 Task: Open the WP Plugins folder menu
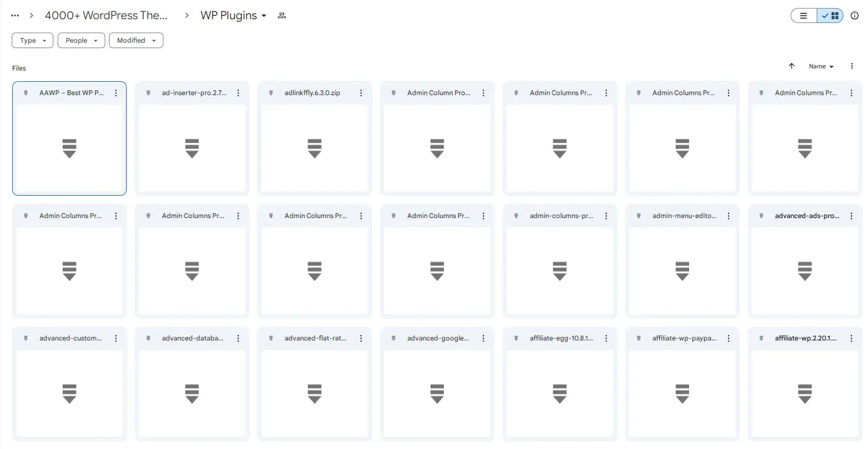(x=233, y=16)
